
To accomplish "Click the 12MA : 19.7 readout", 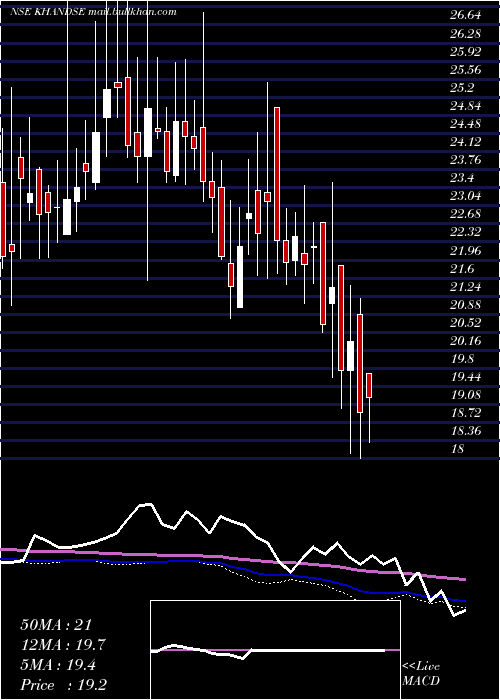I will pos(63,645).
